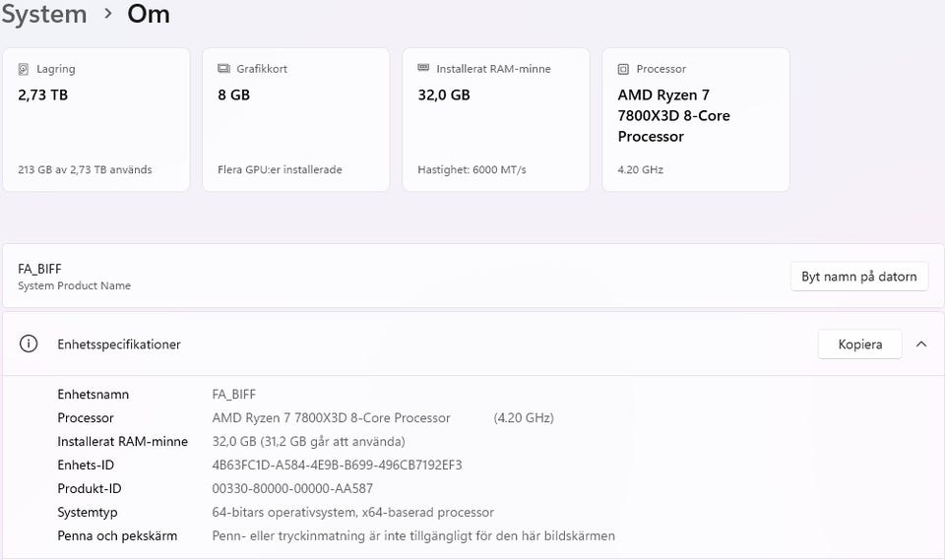Viewport: 945px width, 560px height.
Task: Click the FA_BIFF device name heading
Action: pyautogui.click(x=40, y=269)
